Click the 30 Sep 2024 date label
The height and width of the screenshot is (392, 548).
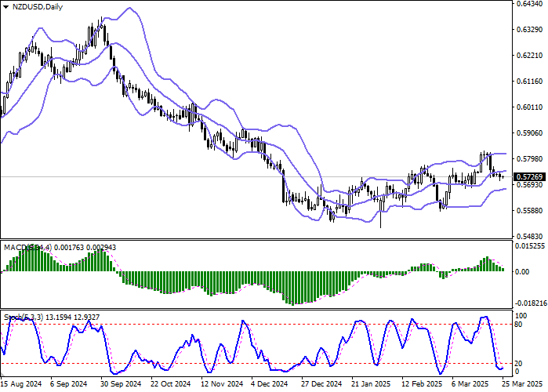coord(121,385)
